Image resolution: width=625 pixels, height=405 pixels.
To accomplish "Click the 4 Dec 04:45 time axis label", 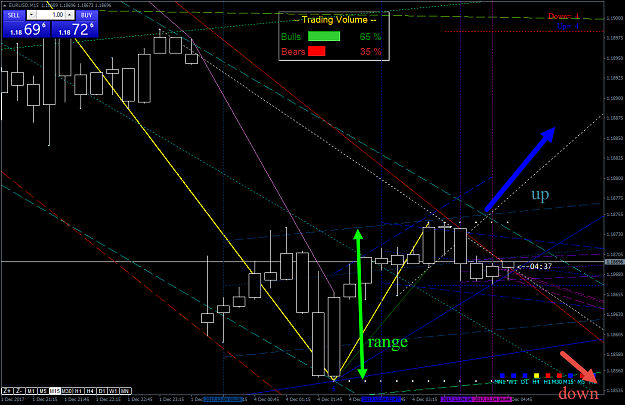I will point(521,399).
